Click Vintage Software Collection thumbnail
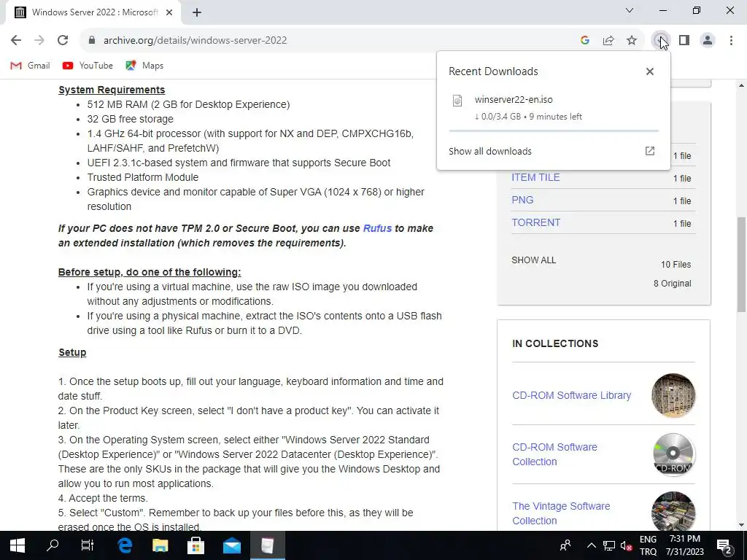Screen dimensions: 747x560 tap(673, 511)
